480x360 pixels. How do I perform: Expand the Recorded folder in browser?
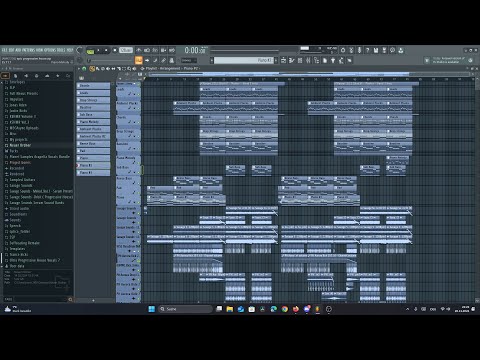click(14, 168)
